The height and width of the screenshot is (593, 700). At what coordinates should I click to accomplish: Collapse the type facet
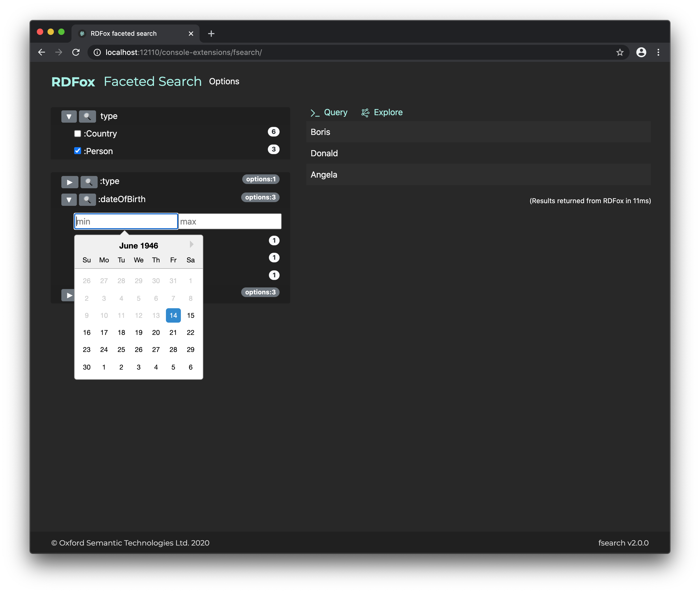tap(69, 116)
